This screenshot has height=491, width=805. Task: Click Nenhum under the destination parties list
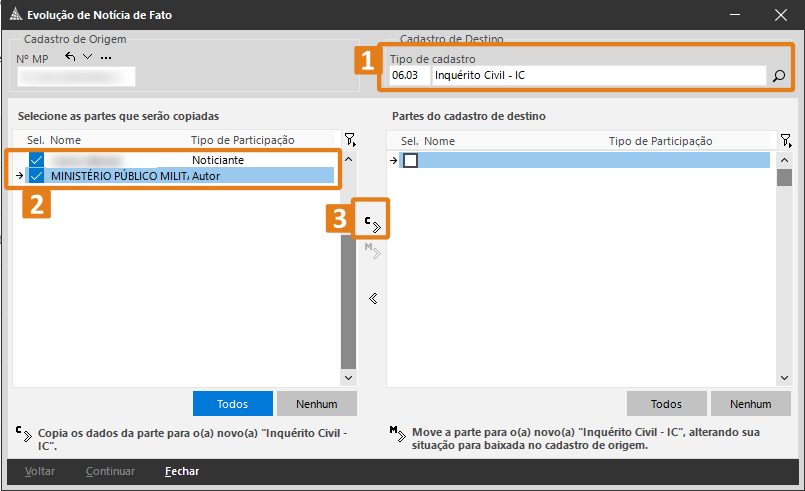(751, 404)
